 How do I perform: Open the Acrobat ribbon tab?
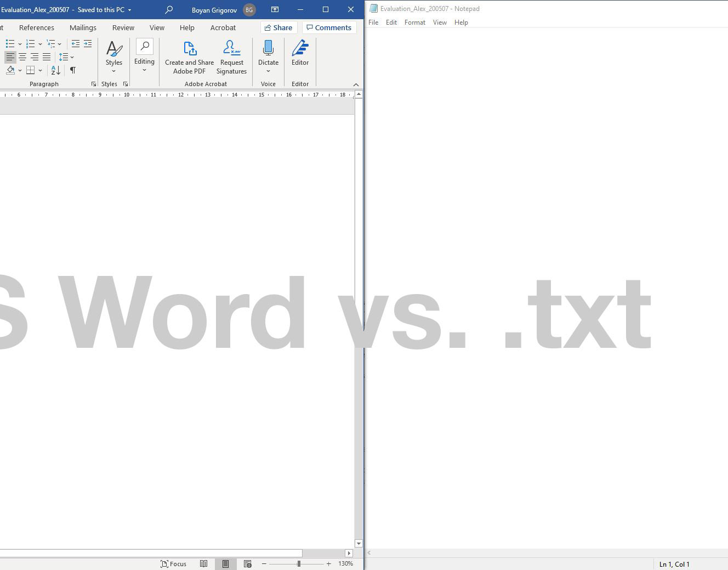223,27
